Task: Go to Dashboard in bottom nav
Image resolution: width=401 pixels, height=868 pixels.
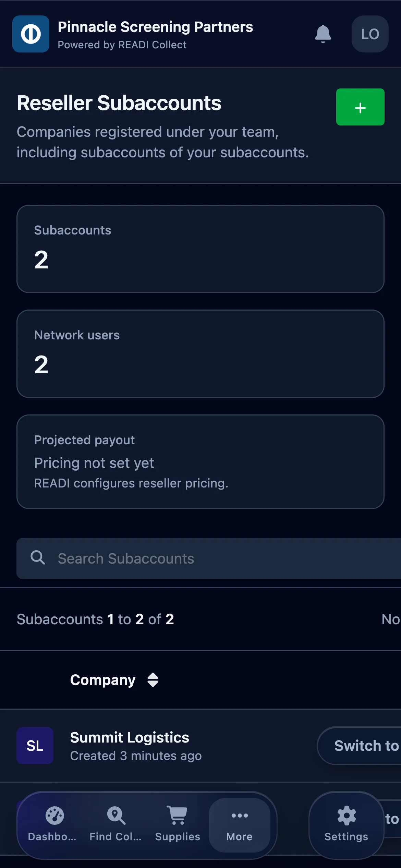Action: (x=52, y=825)
